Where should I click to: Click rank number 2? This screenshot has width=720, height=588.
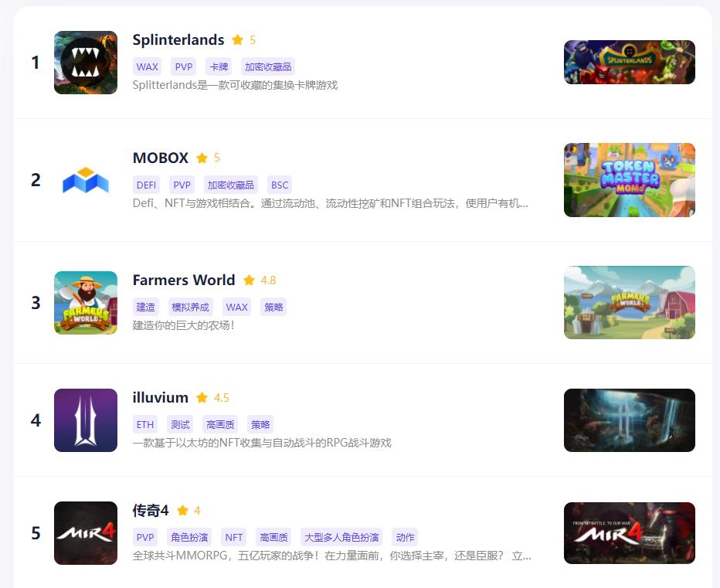[36, 180]
